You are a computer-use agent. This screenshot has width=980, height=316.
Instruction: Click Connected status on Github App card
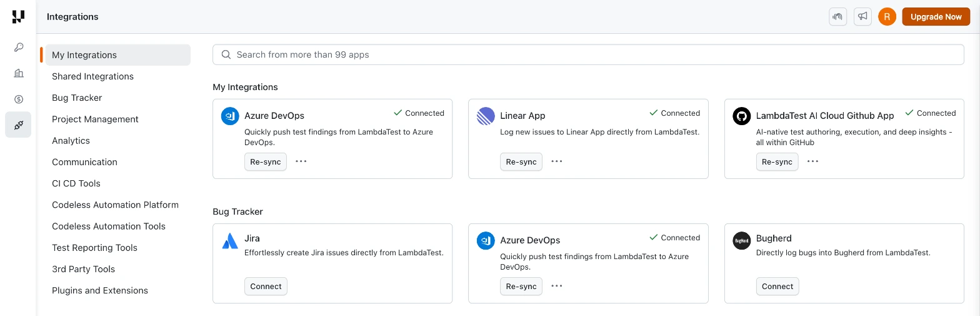pyautogui.click(x=931, y=113)
